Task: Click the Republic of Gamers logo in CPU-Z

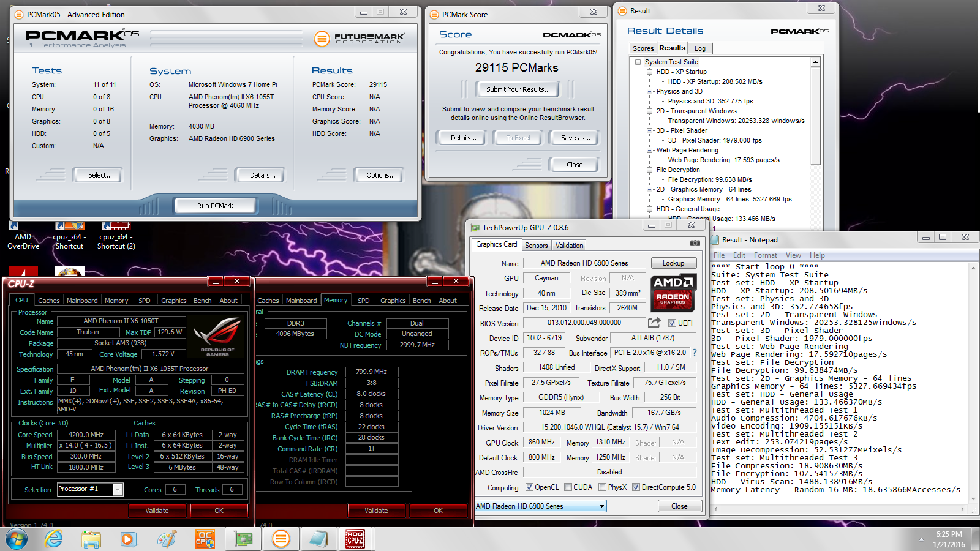Action: [x=217, y=337]
